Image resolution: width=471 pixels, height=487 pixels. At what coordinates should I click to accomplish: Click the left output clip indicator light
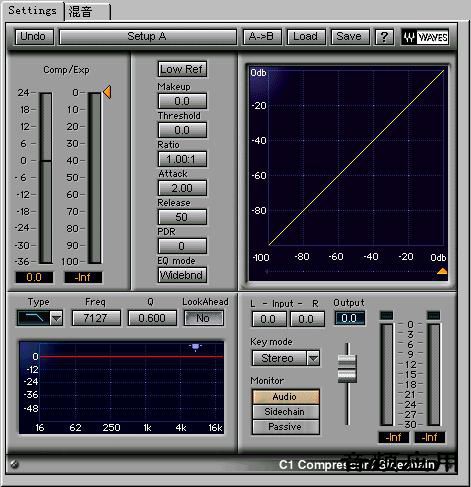click(x=387, y=315)
